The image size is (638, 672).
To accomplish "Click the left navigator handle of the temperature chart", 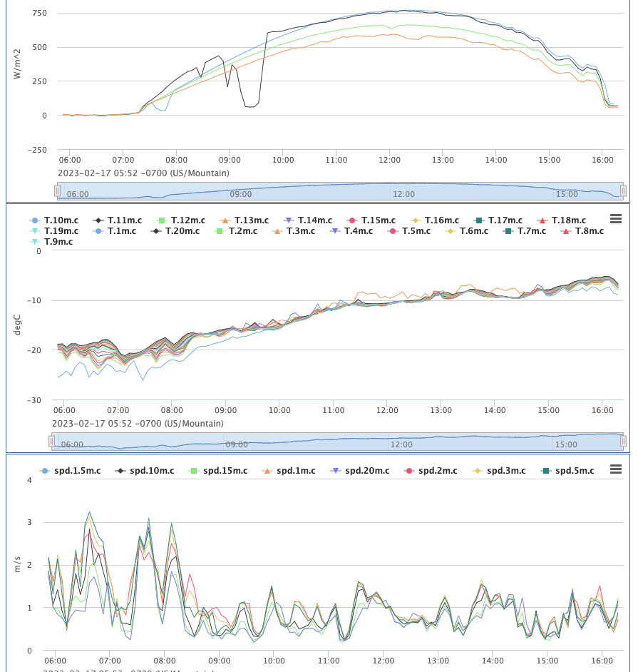I will pos(52,442).
